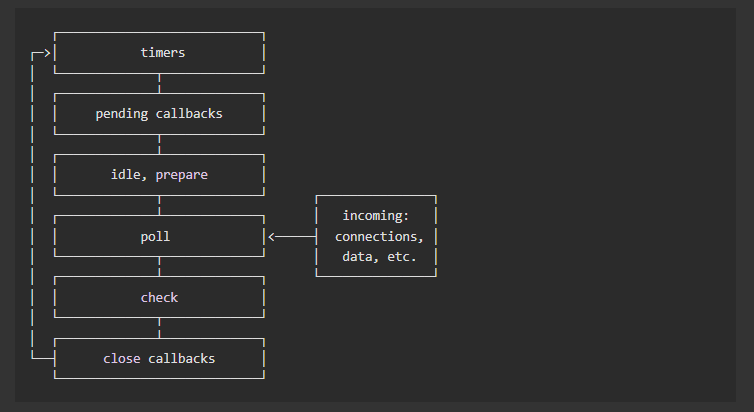Click connector between poll and check boxes
Viewport: 754px width, 412px height.
click(159, 267)
